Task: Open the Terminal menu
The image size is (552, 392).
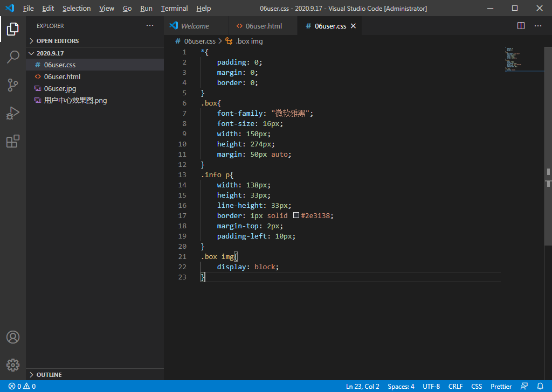Action: (x=174, y=8)
